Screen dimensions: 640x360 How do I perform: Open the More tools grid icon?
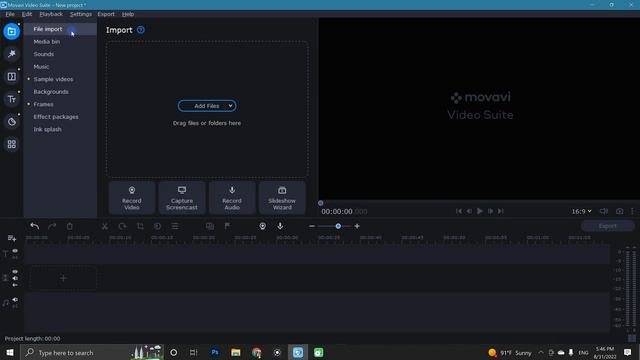pyautogui.click(x=11, y=144)
